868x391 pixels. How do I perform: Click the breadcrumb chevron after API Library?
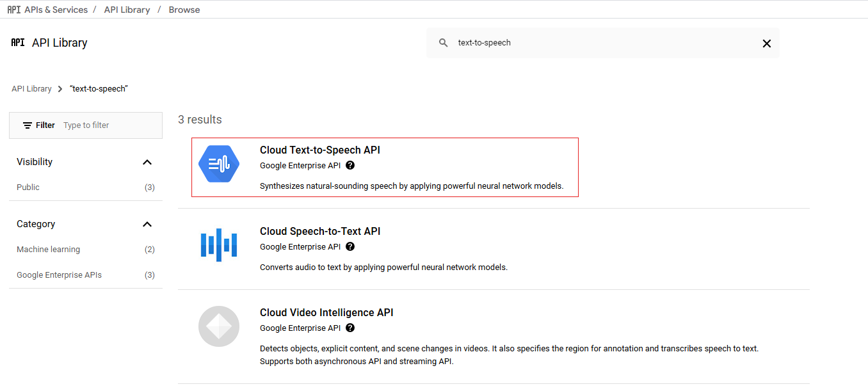pos(60,89)
